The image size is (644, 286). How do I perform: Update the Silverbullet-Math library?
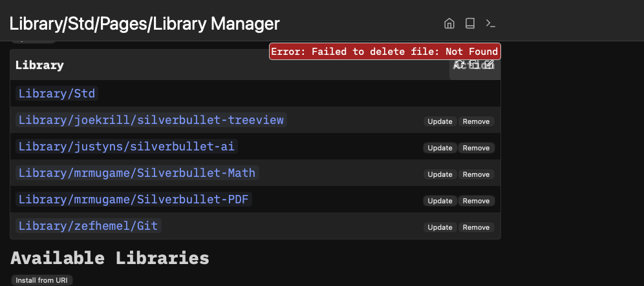click(440, 174)
